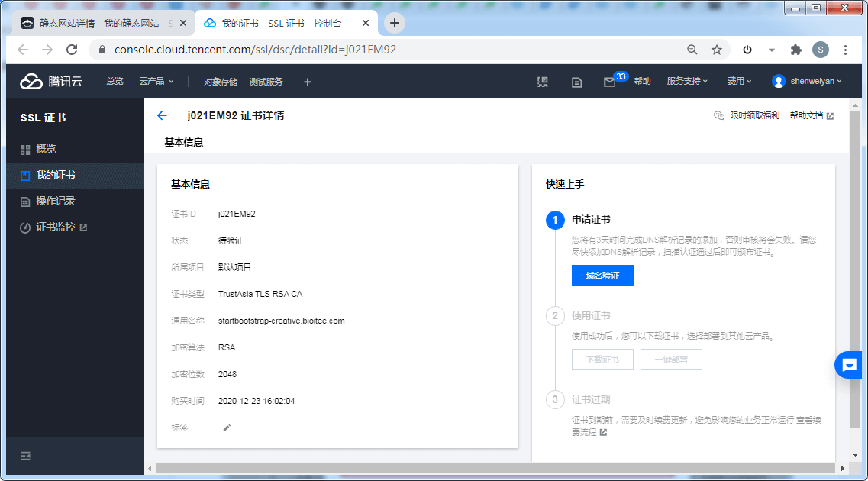
Task: Expand the 云产品 dropdown
Action: [156, 82]
